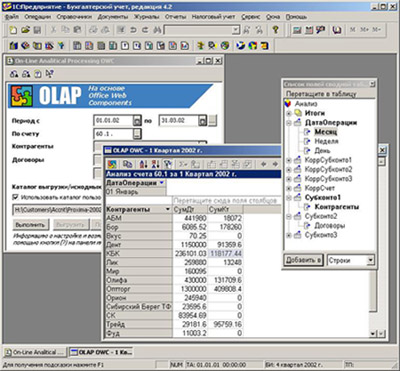Select the Месяц field in the tree

click(x=326, y=132)
